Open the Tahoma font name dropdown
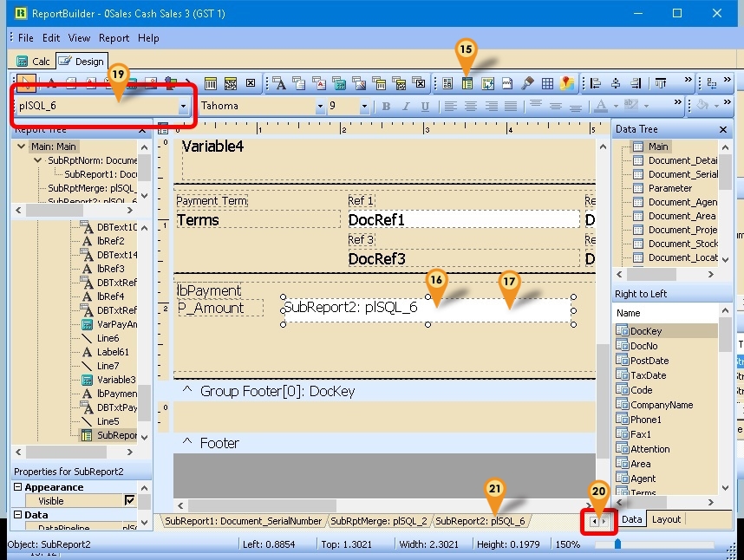 (320, 107)
